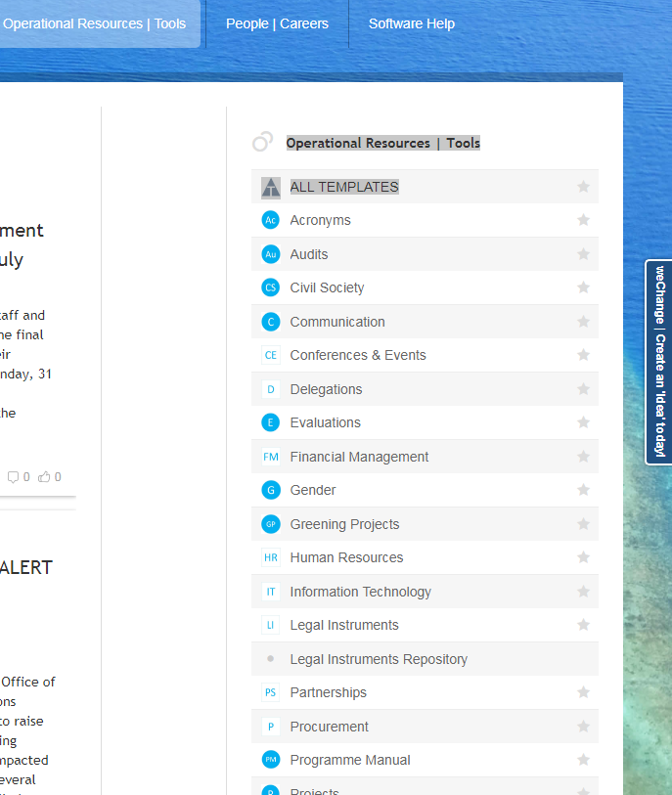This screenshot has width=672, height=795.
Task: Open the Software Help nav tab
Action: [411, 23]
